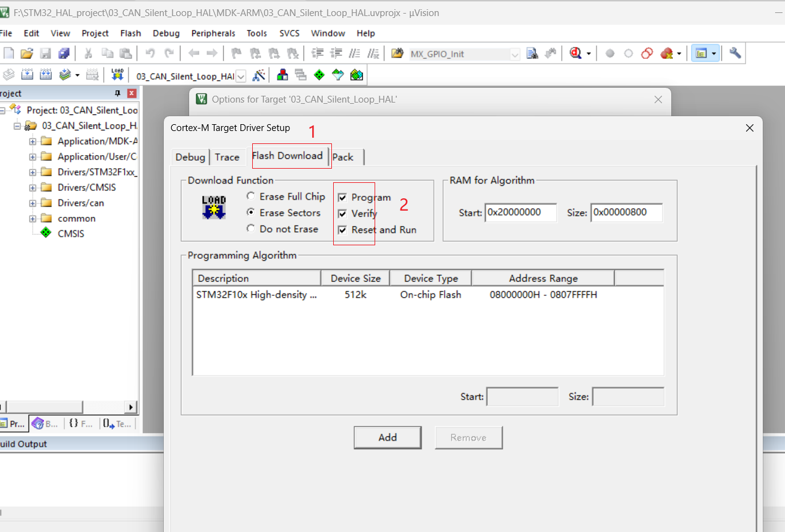
Task: Click the LOAD download to flash icon
Action: (x=117, y=75)
